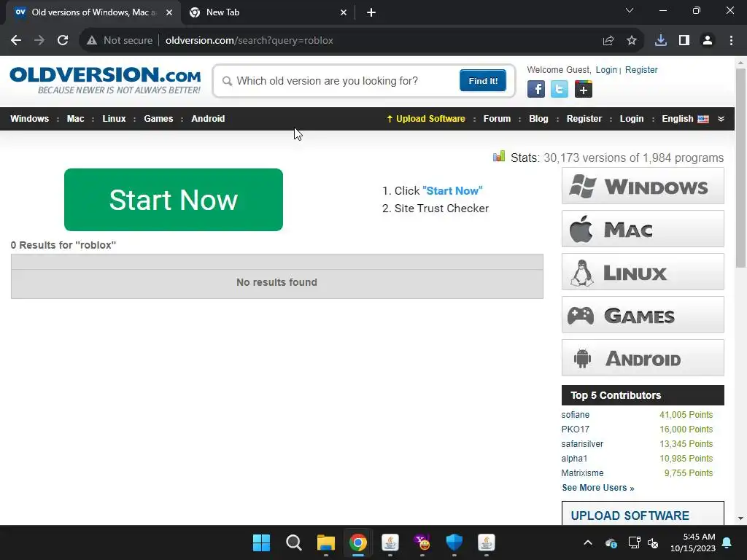Share this page via share icon
The width and height of the screenshot is (747, 560).
tap(608, 41)
